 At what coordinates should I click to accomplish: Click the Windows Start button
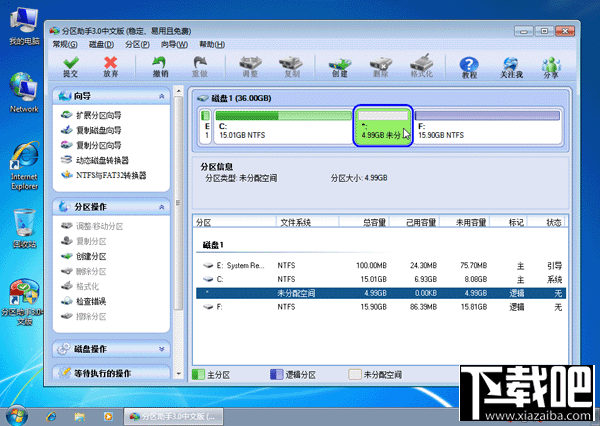point(16,414)
